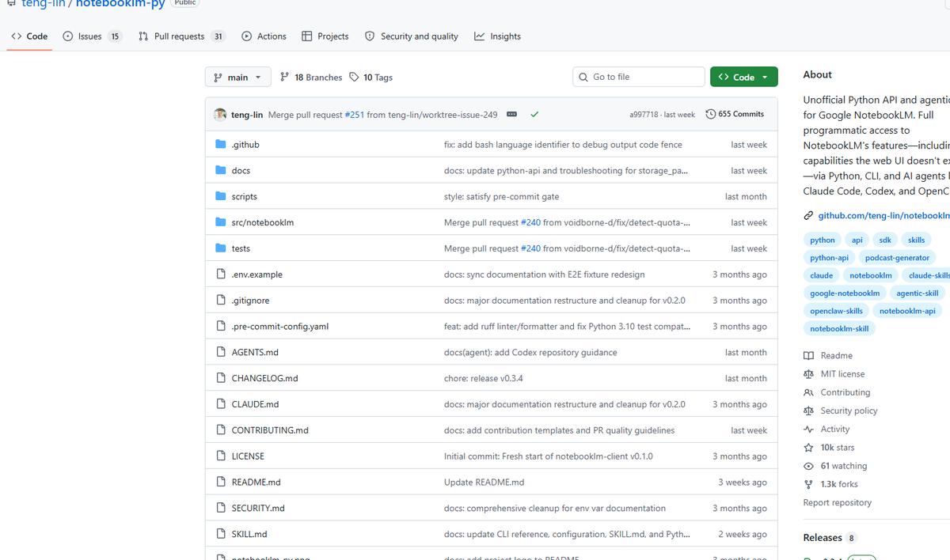The width and height of the screenshot is (950, 560).
Task: Open the Pull requests tab
Action: (182, 36)
